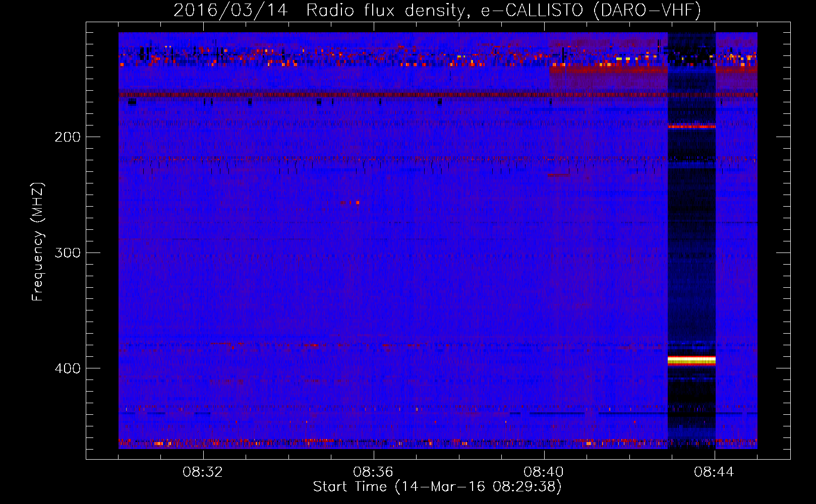Click the small red streak near 08:36 at 260 MHz

click(x=349, y=203)
